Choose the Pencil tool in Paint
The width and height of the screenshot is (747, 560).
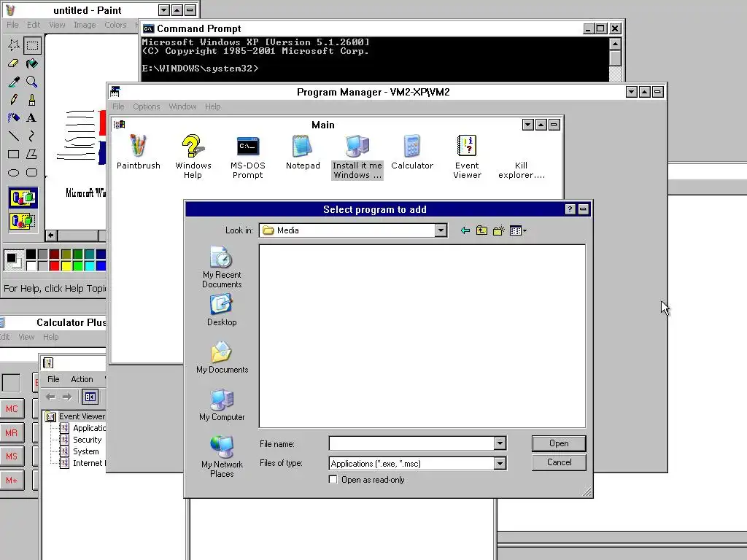coord(14,99)
